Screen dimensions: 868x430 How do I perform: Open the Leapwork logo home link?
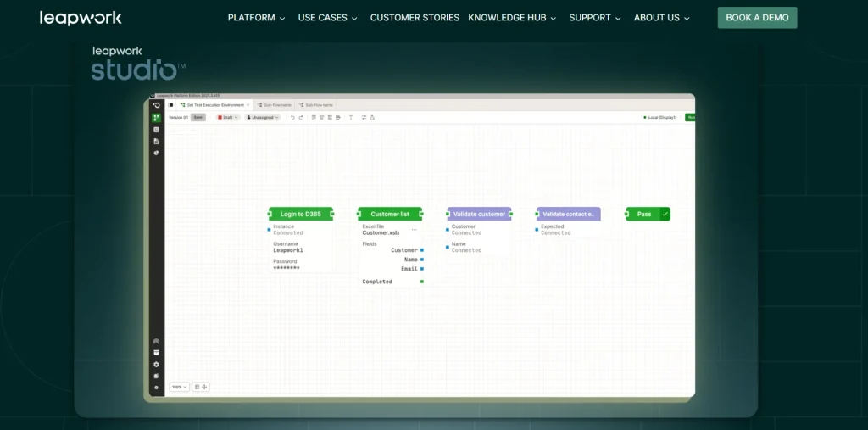pyautogui.click(x=81, y=18)
